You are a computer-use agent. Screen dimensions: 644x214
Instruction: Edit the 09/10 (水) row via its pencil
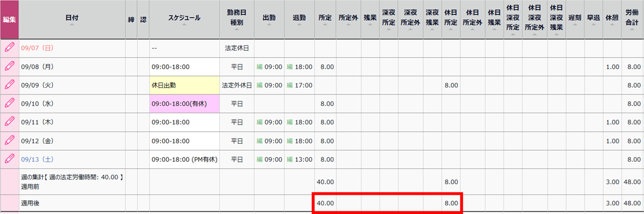pos(10,103)
